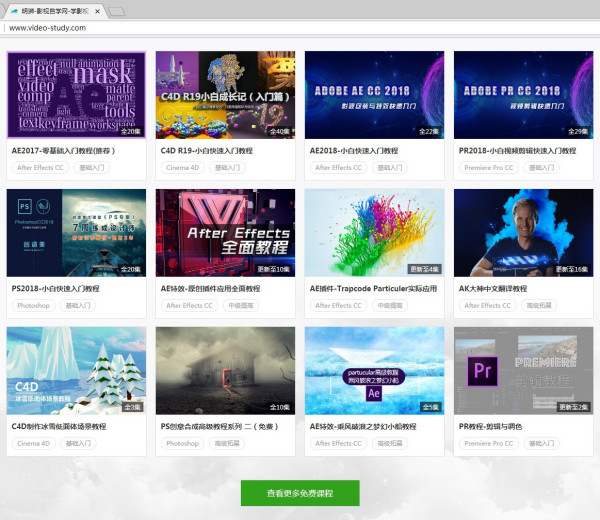Click the PS创意合成高级教程系列 二 title
This screenshot has height=520, width=600.
point(219,426)
